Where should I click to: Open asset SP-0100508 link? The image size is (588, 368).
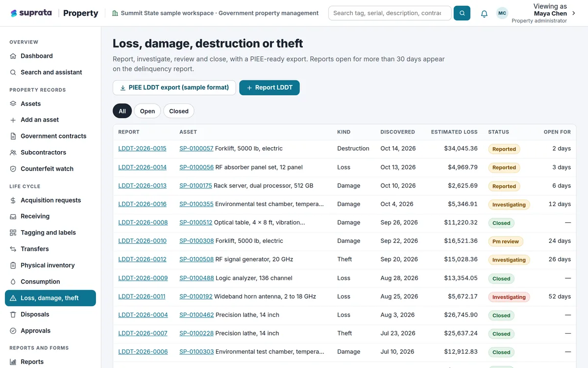(x=196, y=260)
